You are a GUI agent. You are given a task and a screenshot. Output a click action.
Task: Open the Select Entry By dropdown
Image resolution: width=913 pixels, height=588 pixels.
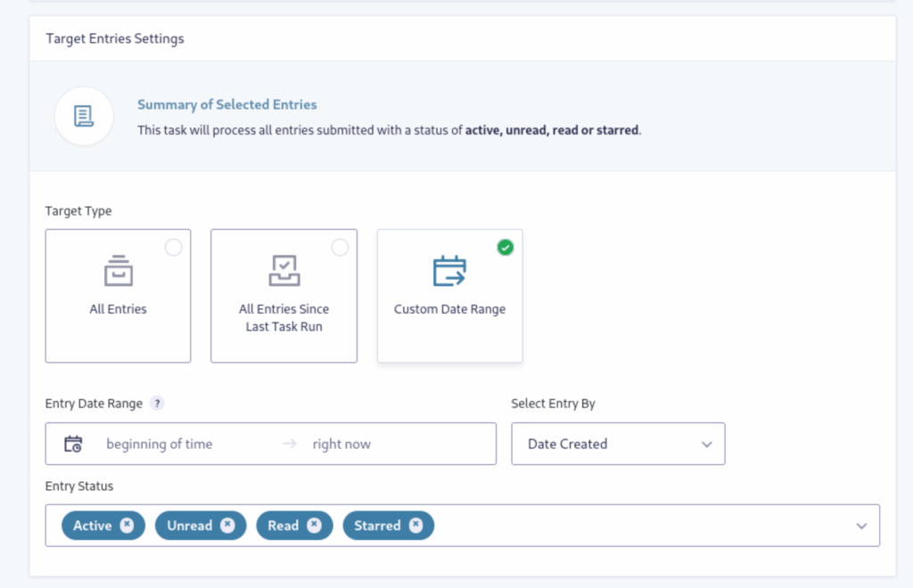tap(617, 444)
